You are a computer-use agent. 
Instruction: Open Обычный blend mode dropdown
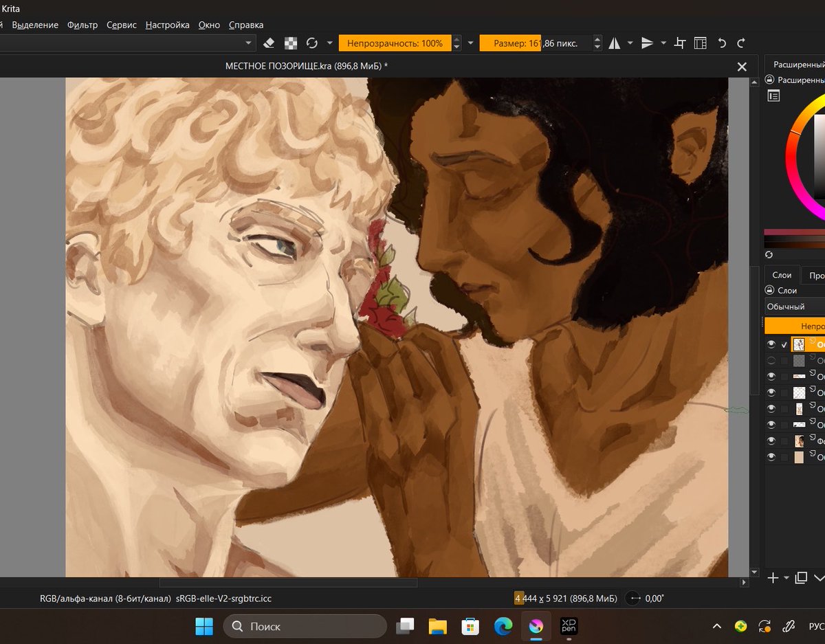795,307
